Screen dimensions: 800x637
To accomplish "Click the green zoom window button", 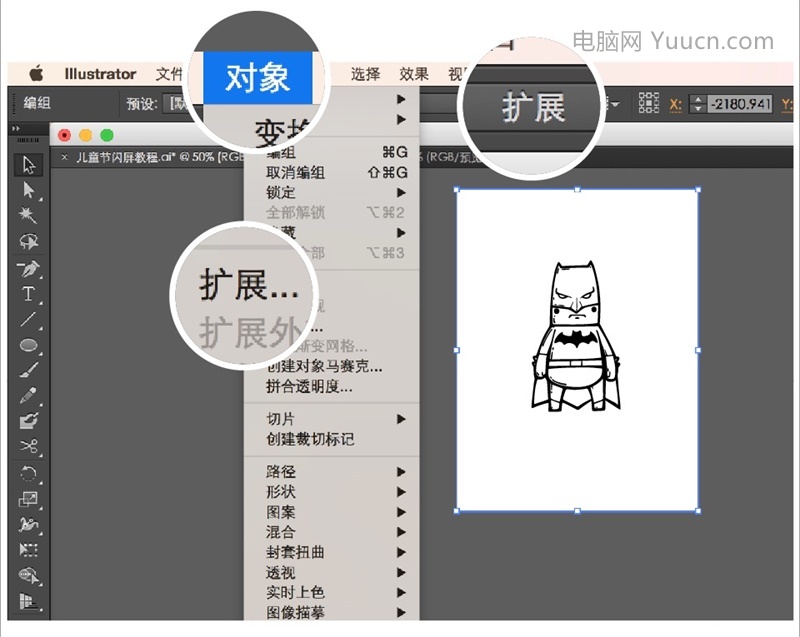I will (x=107, y=135).
